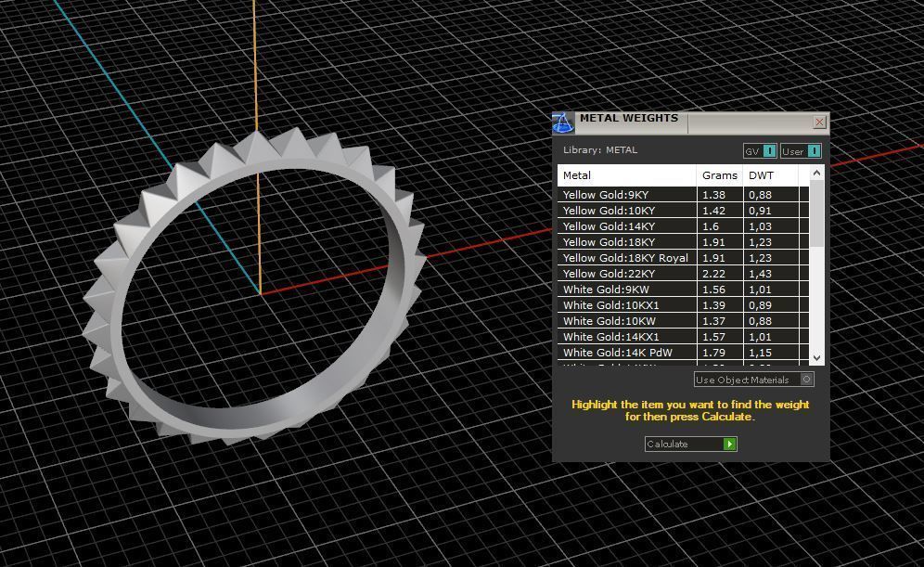The image size is (924, 567).
Task: Sort by Metal column header
Action: click(x=627, y=175)
